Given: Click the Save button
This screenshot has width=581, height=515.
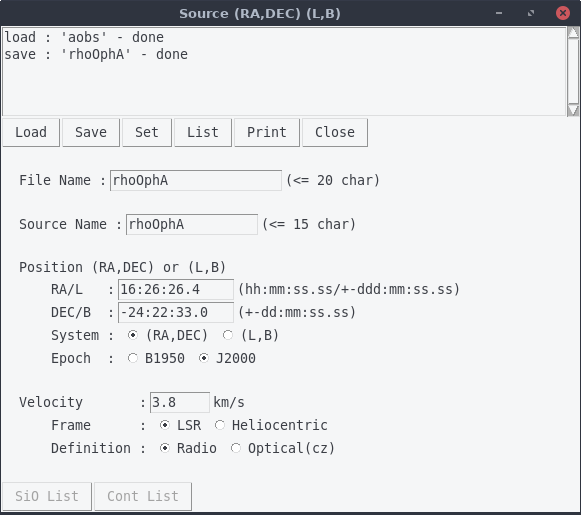Looking at the screenshot, I should coord(91,133).
